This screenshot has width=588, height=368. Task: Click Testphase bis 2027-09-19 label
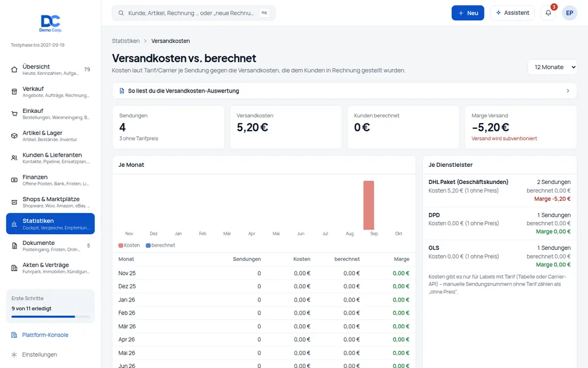(37, 45)
